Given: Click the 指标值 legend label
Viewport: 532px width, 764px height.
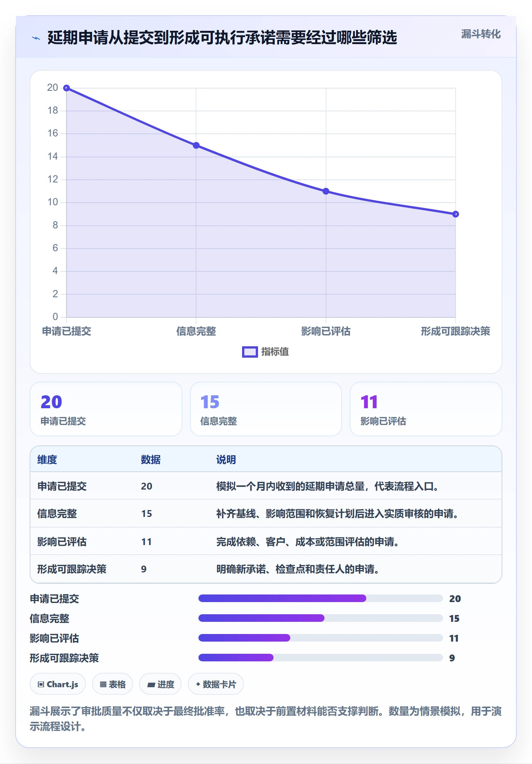Looking at the screenshot, I should tap(275, 352).
